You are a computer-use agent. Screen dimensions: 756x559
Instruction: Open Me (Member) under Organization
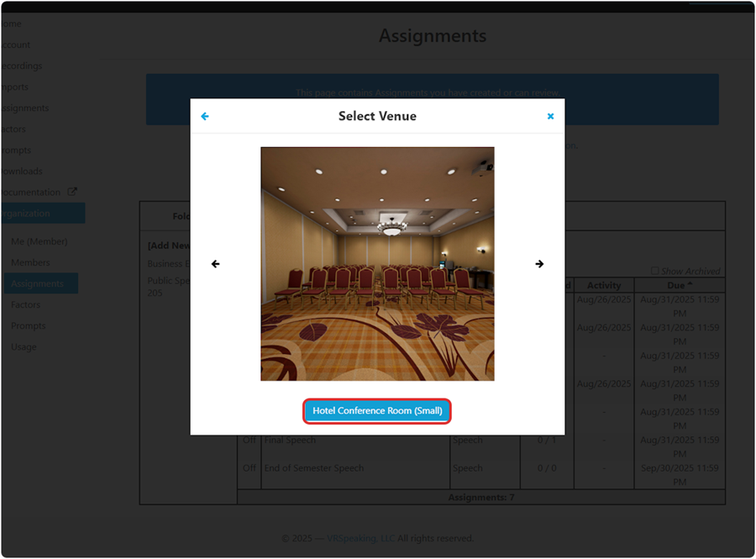point(39,241)
